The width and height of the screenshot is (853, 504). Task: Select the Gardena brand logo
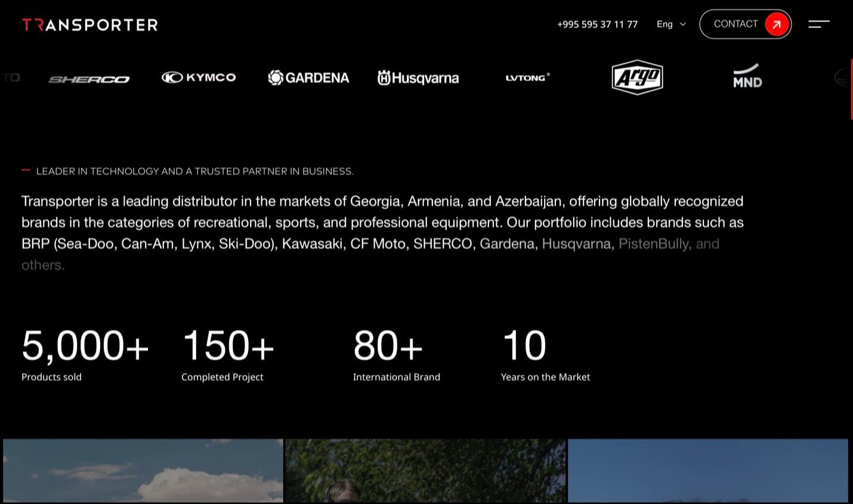click(x=308, y=78)
